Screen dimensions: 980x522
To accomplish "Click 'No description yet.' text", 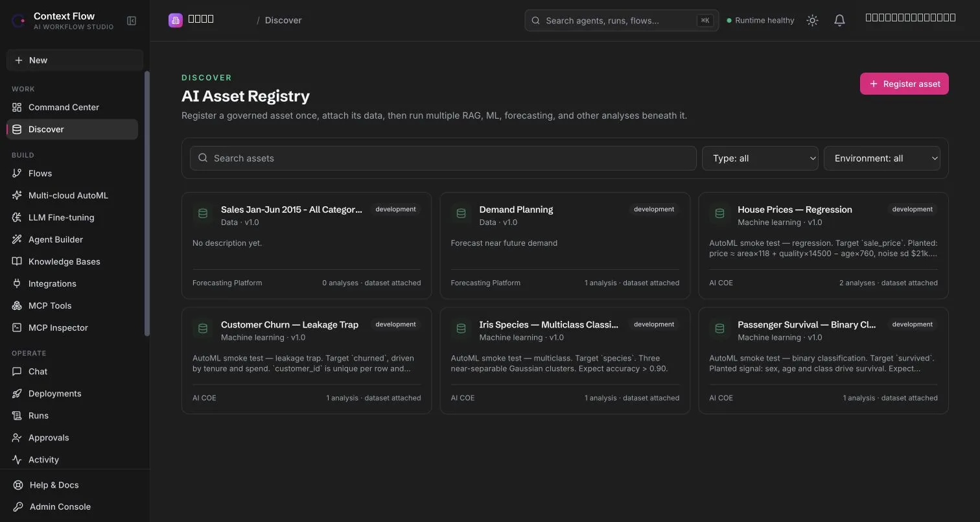I will pyautogui.click(x=227, y=243).
